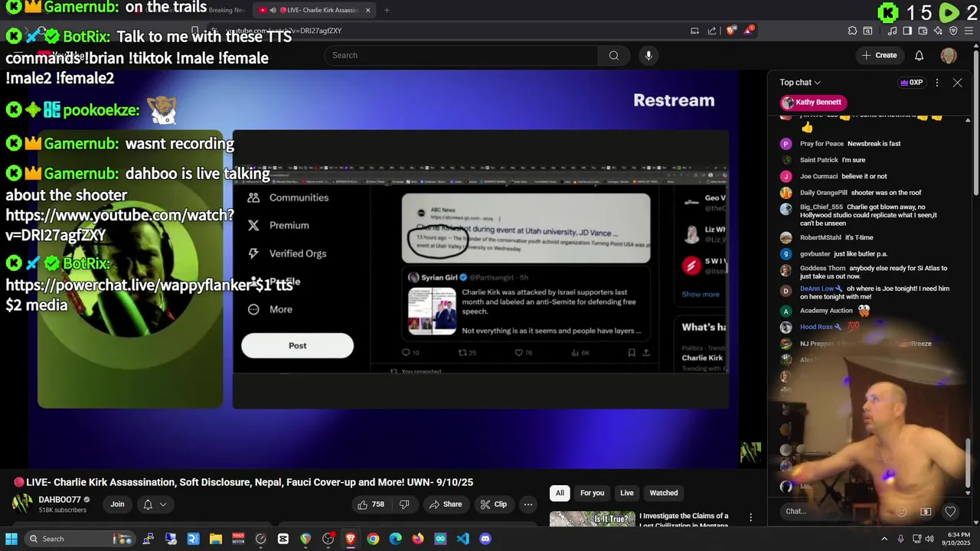The width and height of the screenshot is (980, 551).
Task: Open File Explorer from the taskbar
Action: tap(215, 539)
